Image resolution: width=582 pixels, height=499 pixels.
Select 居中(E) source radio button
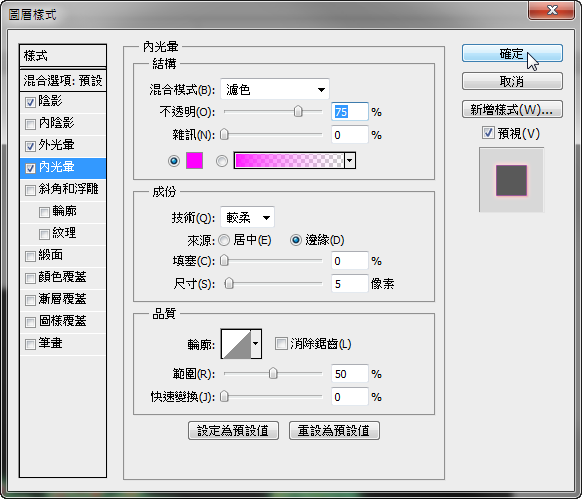pyautogui.click(x=224, y=240)
